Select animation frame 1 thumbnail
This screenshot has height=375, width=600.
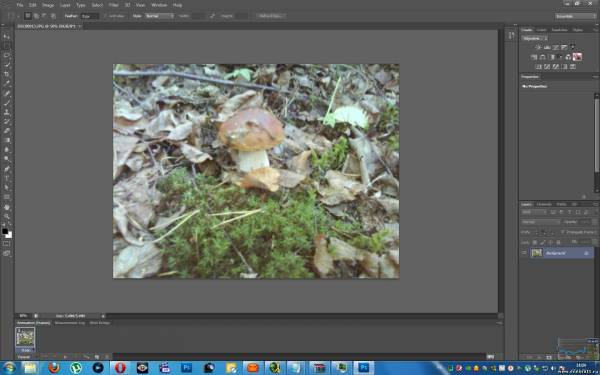25,337
